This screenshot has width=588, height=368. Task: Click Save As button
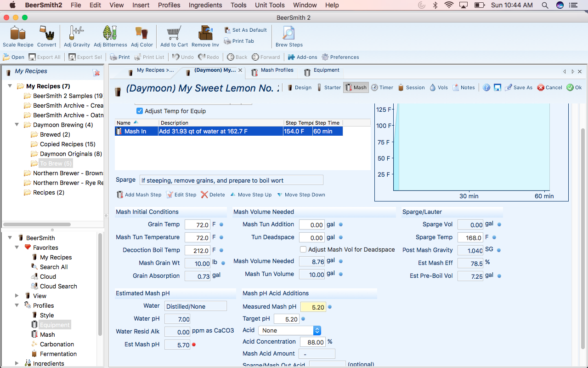[519, 87]
